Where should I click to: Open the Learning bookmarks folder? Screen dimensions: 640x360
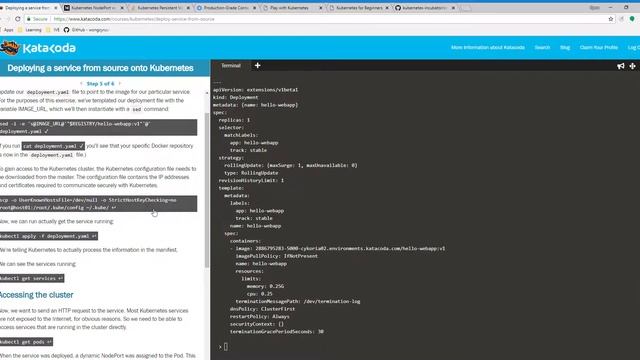pyautogui.click(x=30, y=30)
